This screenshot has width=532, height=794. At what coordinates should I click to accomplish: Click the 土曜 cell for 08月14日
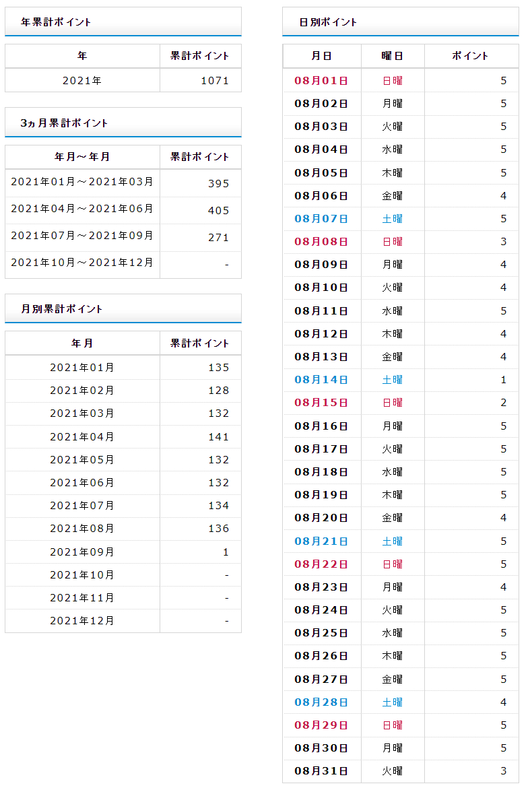[393, 380]
